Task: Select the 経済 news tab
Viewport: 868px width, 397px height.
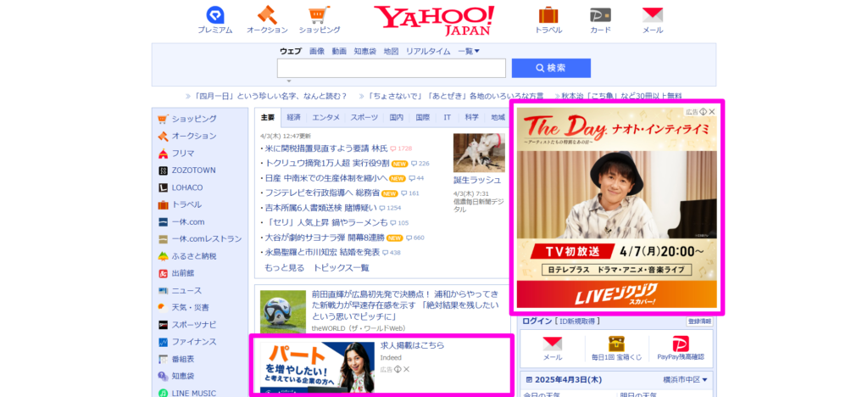Action: 294,117
